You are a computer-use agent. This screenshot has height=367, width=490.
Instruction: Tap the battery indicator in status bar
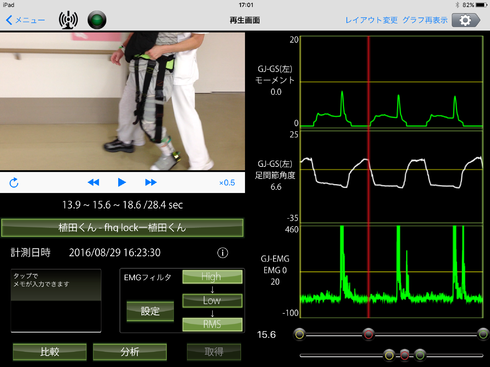(x=482, y=5)
